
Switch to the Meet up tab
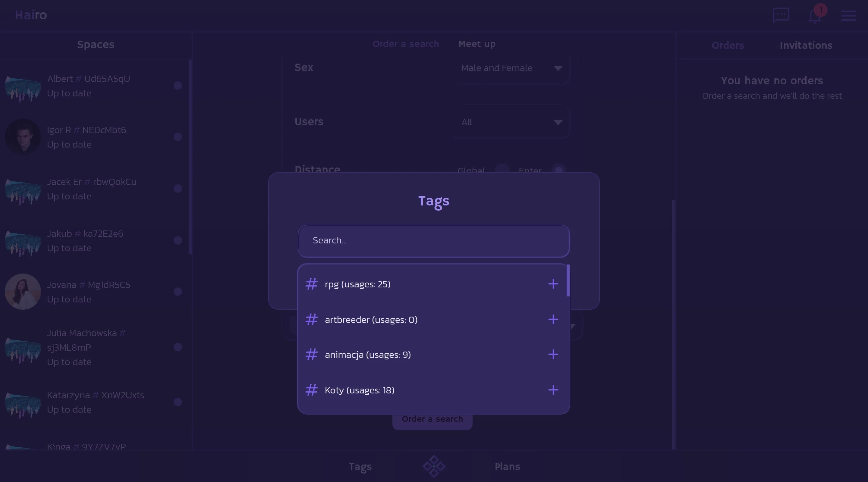pos(477,44)
